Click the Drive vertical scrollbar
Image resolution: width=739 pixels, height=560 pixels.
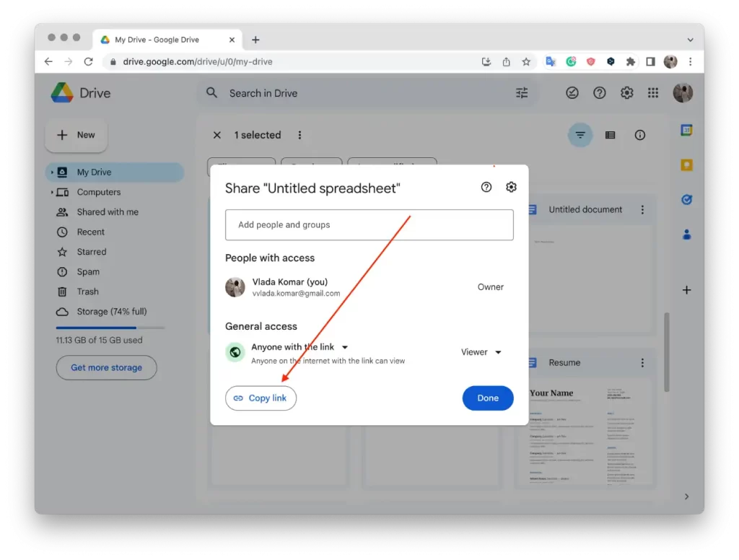tap(666, 351)
